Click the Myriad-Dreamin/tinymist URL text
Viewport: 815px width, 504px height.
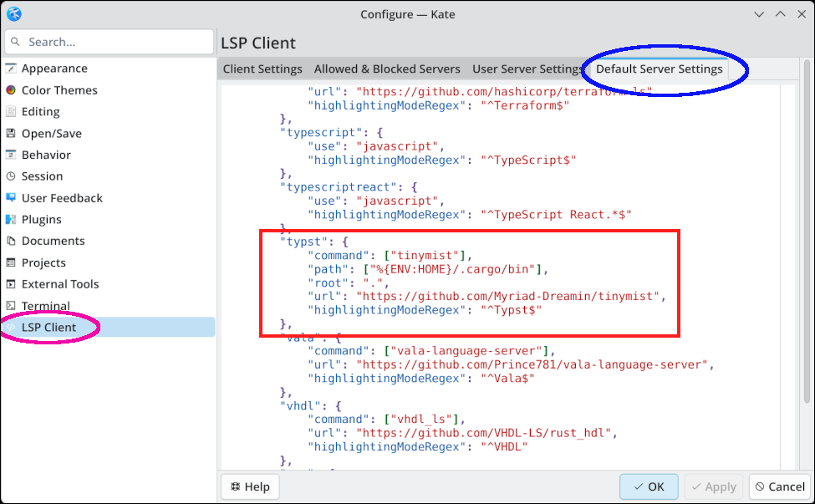507,296
